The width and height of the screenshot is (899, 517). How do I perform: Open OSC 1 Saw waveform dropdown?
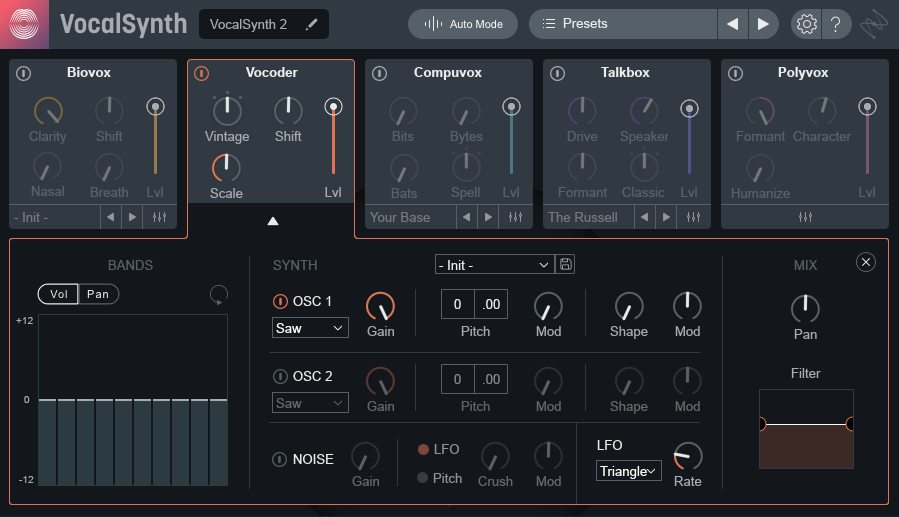click(310, 328)
